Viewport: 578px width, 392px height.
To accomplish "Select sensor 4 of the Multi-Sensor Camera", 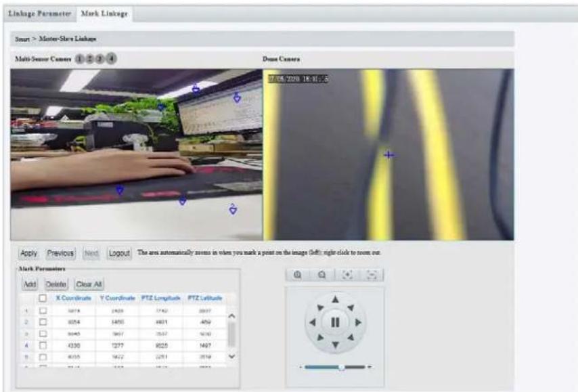I will (x=111, y=58).
